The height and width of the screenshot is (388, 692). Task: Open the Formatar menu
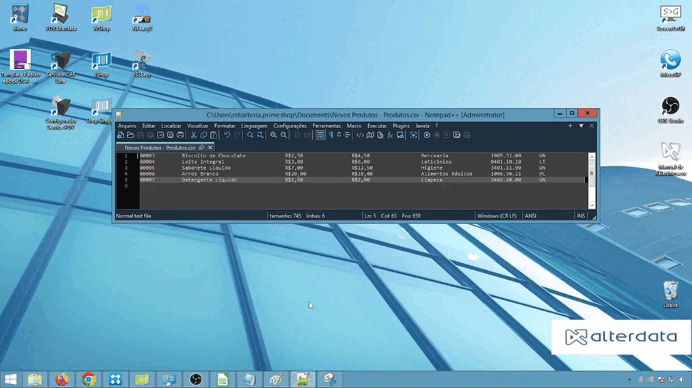click(x=225, y=126)
